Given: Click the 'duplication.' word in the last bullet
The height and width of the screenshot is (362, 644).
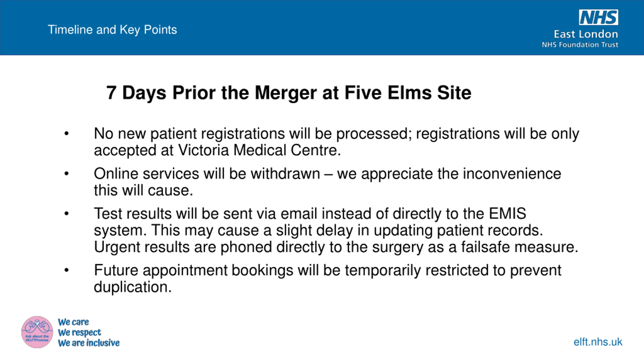Looking at the screenshot, I should coord(133,287).
